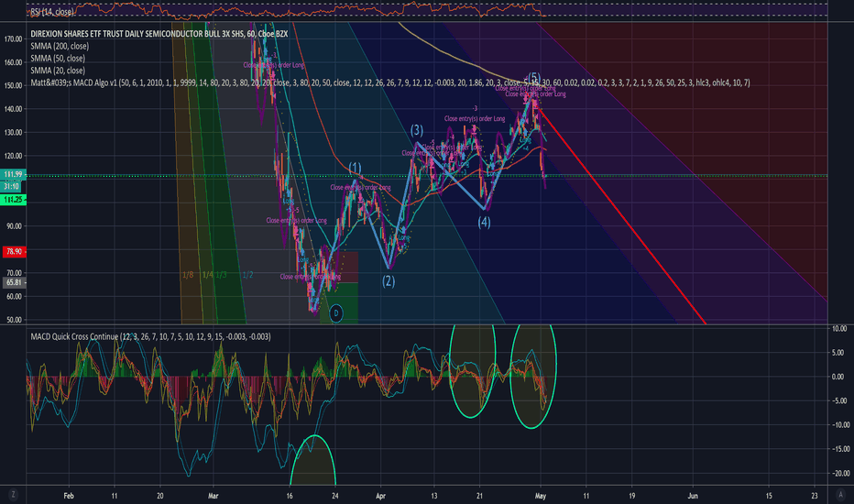Click 0.00 on the MACD scale
The width and height of the screenshot is (854, 504).
coord(838,377)
